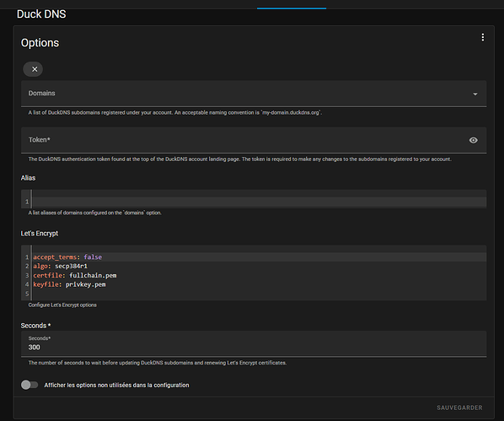Open the three-dot options menu
Image resolution: width=504 pixels, height=421 pixels.
(x=482, y=37)
